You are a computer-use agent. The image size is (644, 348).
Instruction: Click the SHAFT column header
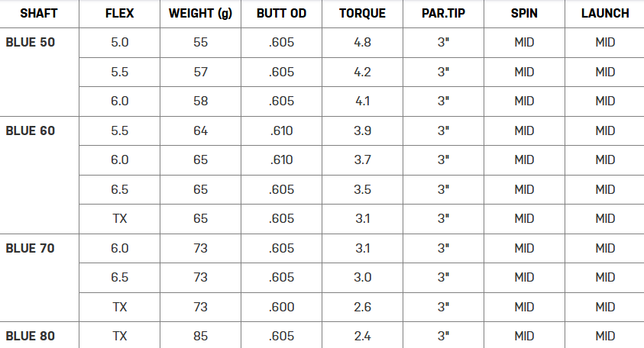pyautogui.click(x=39, y=14)
